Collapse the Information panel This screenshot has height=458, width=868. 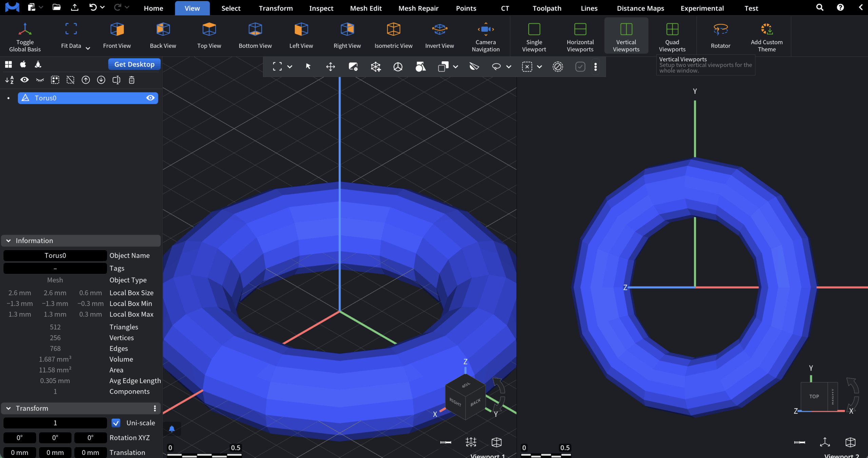click(8, 241)
